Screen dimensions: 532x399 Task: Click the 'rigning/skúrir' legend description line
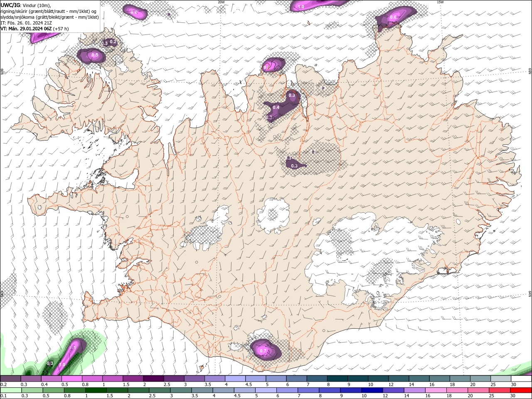[x=48, y=11]
